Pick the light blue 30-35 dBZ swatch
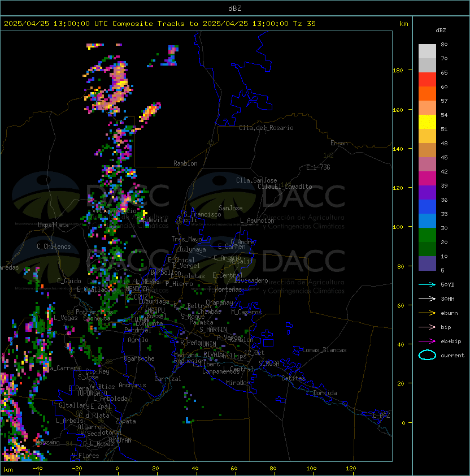 427,220
